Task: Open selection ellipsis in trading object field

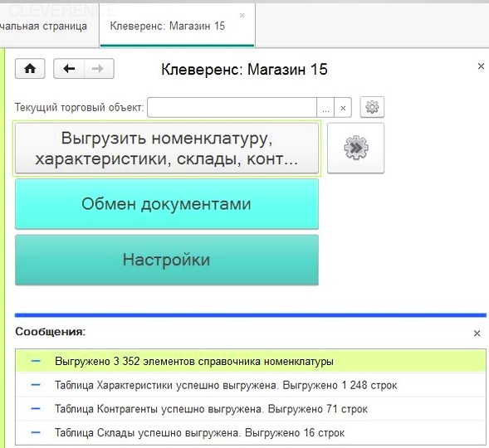Action: pos(325,108)
